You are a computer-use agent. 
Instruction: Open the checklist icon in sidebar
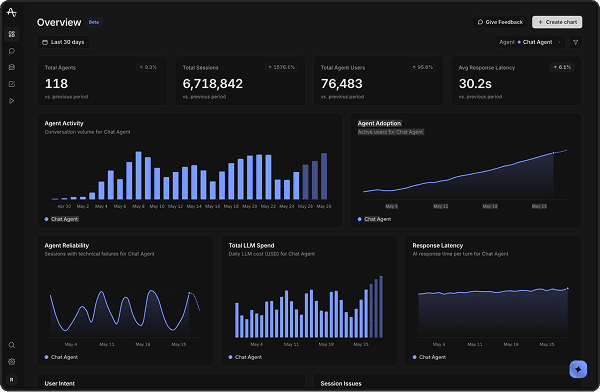[12, 84]
